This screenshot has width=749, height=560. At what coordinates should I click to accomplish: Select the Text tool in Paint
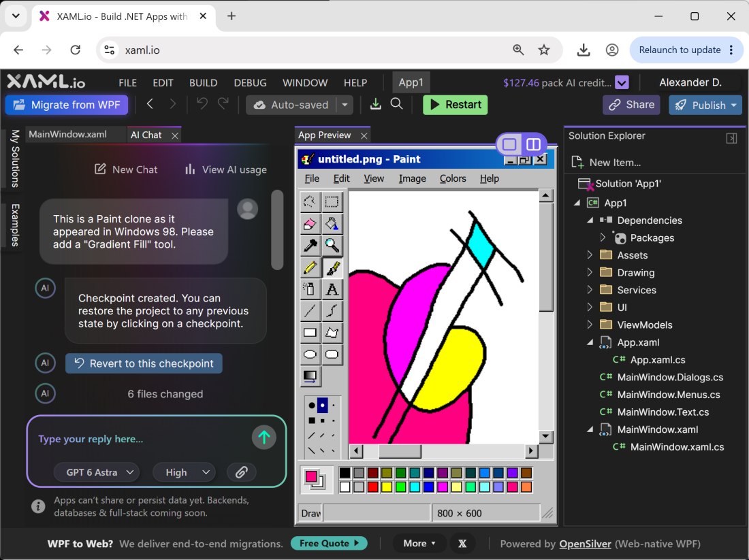pyautogui.click(x=332, y=289)
